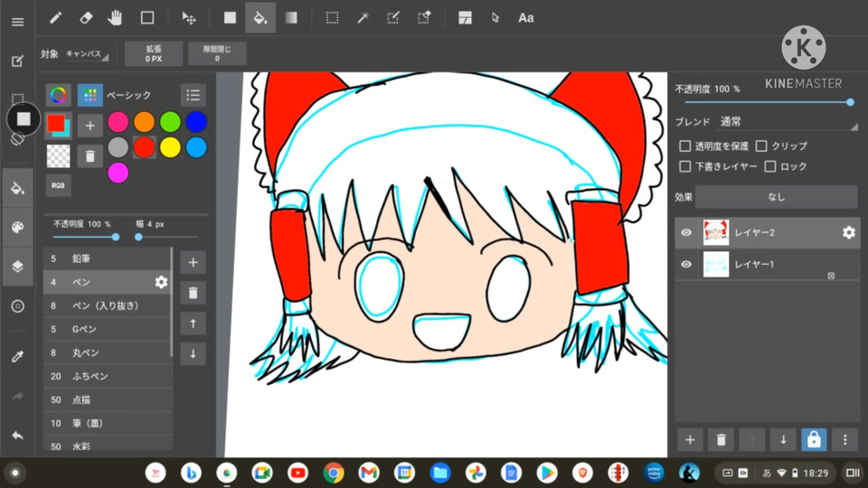Open the edit note icon in sidebar
Image resolution: width=868 pixels, height=488 pixels.
(x=18, y=61)
